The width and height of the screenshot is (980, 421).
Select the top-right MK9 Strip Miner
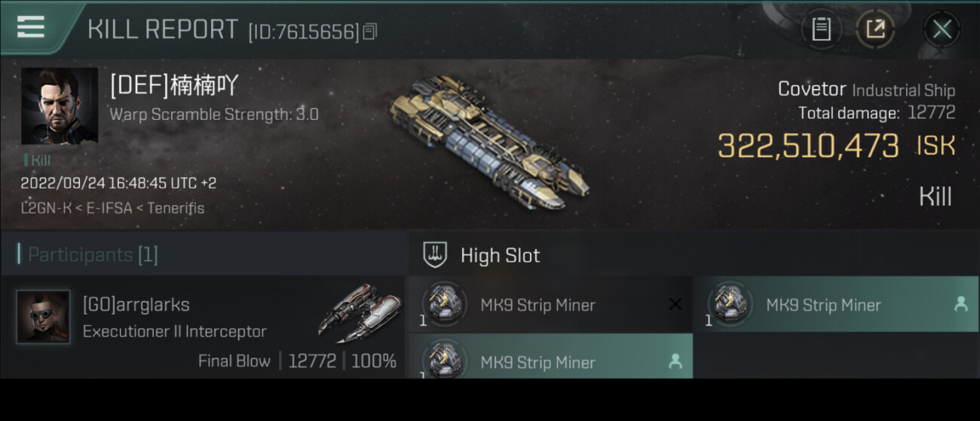coord(837,305)
